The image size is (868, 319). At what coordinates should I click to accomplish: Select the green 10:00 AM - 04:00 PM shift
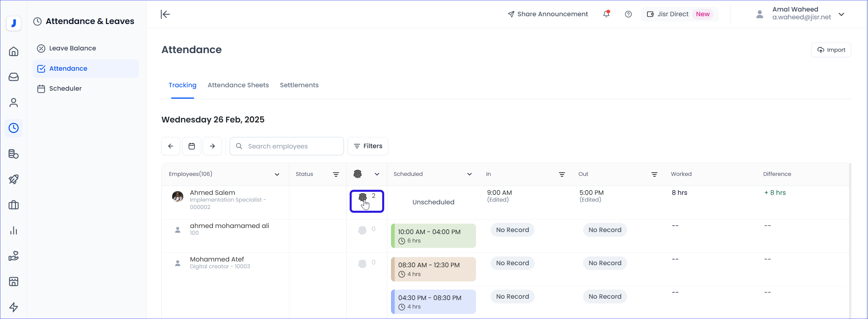433,236
